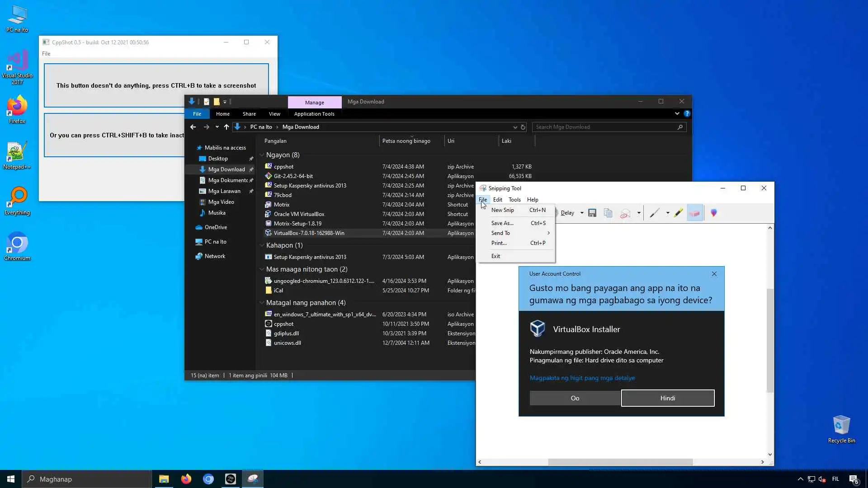868x488 pixels.
Task: Click the Explorer up-arrow navigation icon
Action: point(226,127)
